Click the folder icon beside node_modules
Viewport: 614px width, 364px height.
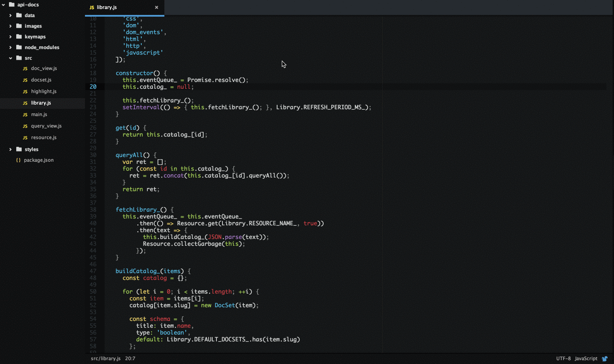pyautogui.click(x=19, y=47)
